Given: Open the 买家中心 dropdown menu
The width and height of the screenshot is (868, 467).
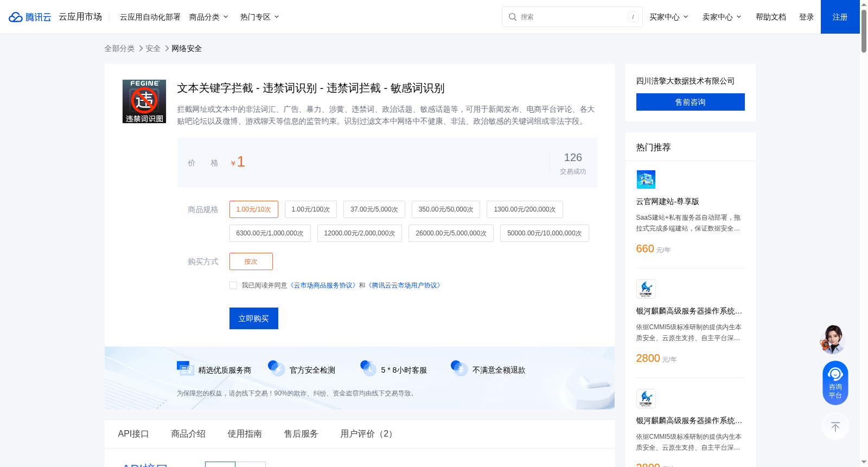Looking at the screenshot, I should [669, 17].
